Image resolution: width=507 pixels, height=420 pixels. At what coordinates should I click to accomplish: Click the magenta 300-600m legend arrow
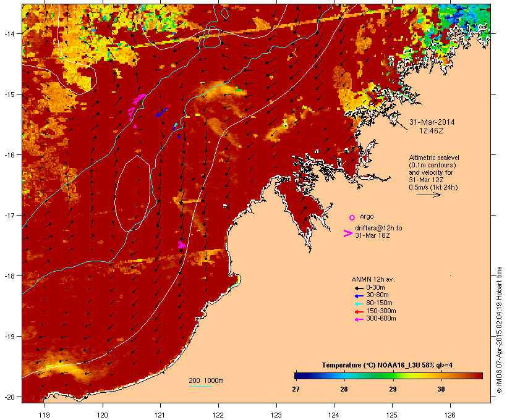coord(359,319)
